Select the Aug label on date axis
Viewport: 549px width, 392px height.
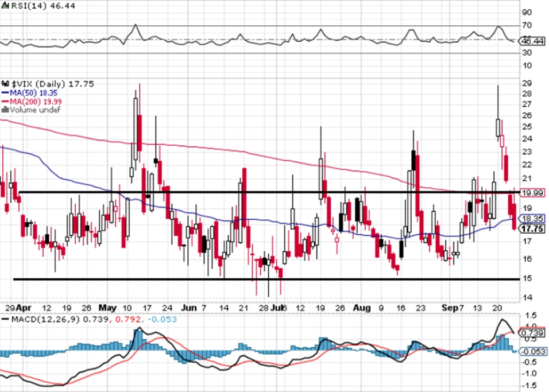361,308
